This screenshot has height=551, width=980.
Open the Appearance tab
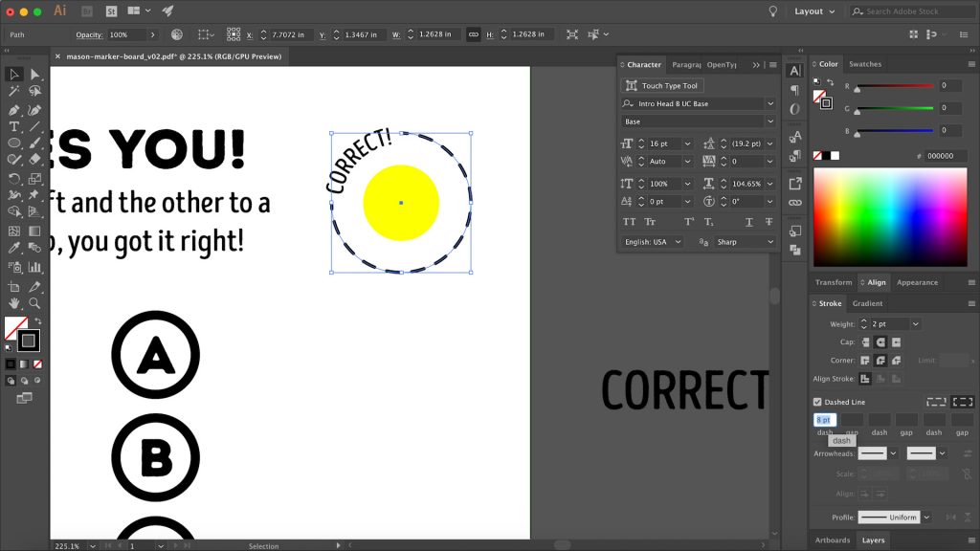[x=917, y=282]
